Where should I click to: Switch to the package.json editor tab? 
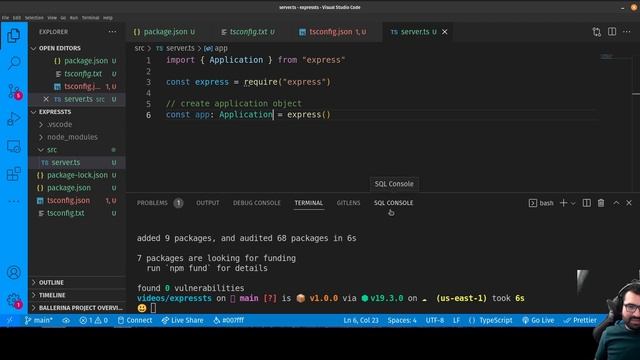164,32
